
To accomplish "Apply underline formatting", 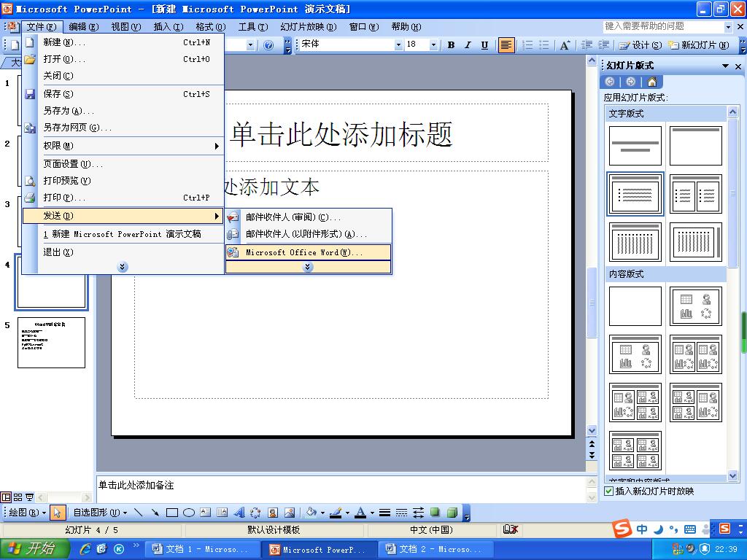I will pos(484,44).
